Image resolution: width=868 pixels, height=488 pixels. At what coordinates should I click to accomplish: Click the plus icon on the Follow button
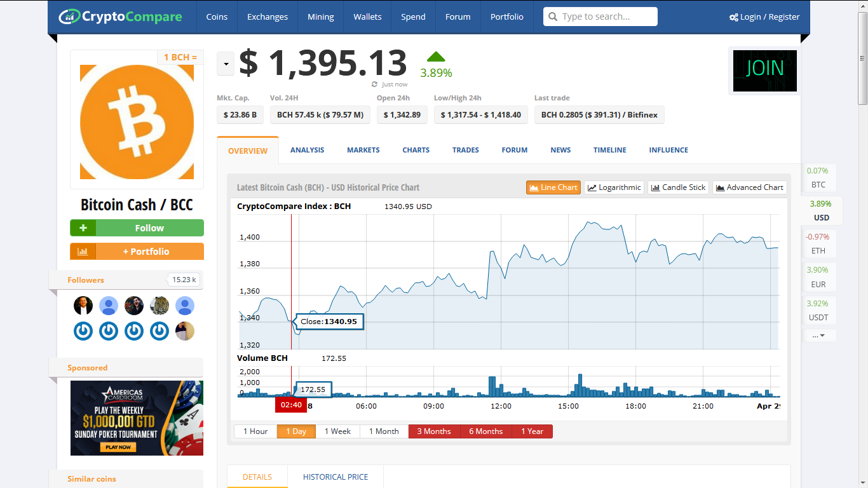pos(83,228)
